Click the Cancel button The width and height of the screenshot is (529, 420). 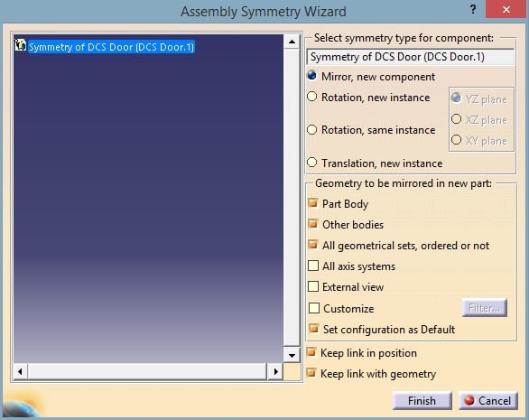487,401
